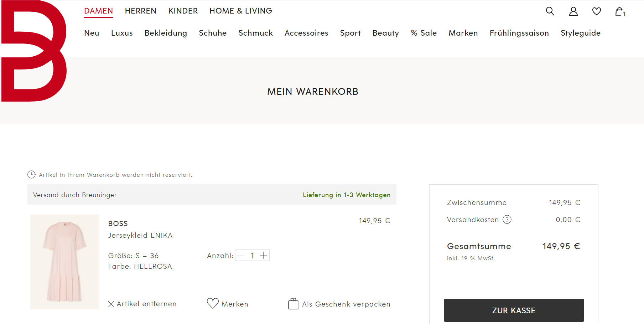Click the Lieferung in 1-3 Werktagen text

click(x=347, y=195)
